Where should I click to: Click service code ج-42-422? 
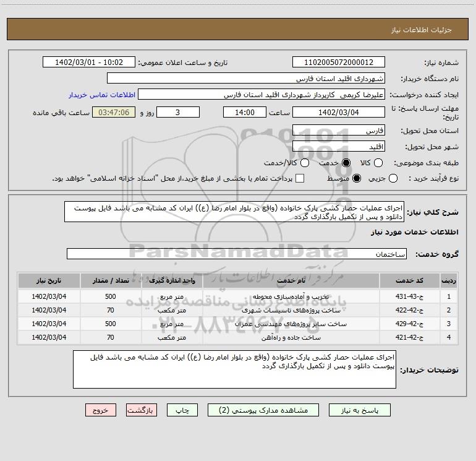point(409,310)
